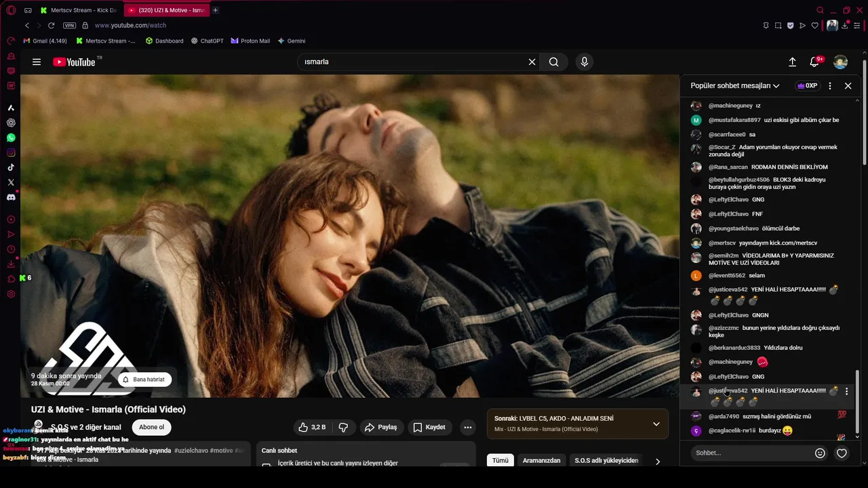
Task: Open Instagram in Opera sidebar
Action: pyautogui.click(x=11, y=152)
